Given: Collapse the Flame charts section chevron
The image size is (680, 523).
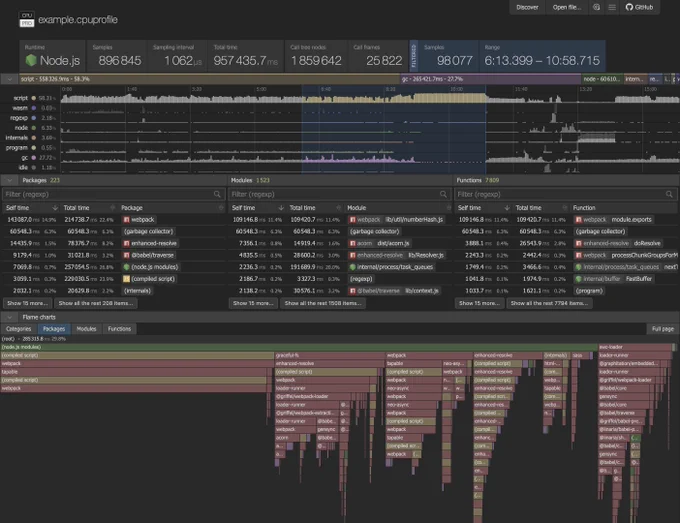Looking at the screenshot, I should pos(10,317).
